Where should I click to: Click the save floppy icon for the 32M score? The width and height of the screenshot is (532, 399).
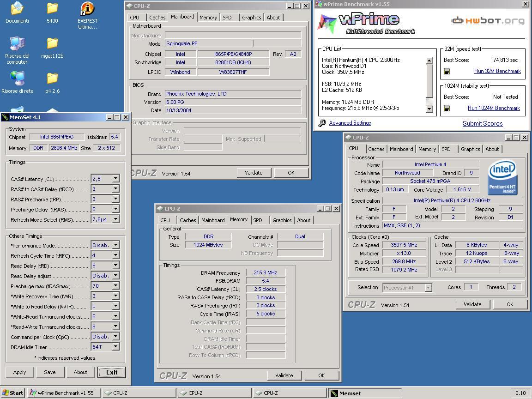(447, 71)
